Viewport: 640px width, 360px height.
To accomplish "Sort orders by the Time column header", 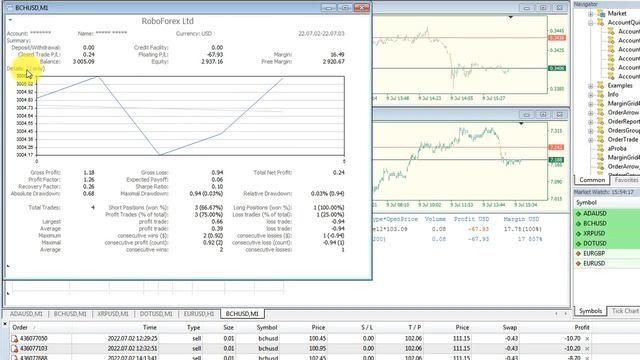I will click(x=149, y=327).
